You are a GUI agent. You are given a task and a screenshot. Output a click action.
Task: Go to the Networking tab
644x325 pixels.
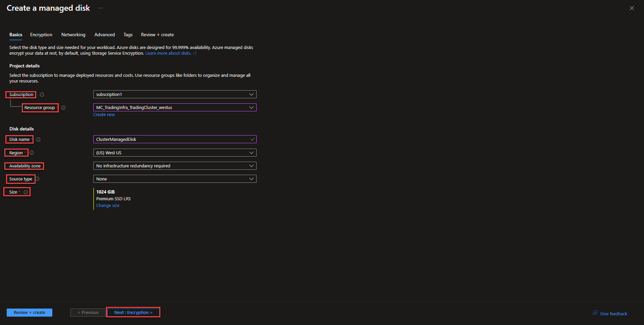73,35
